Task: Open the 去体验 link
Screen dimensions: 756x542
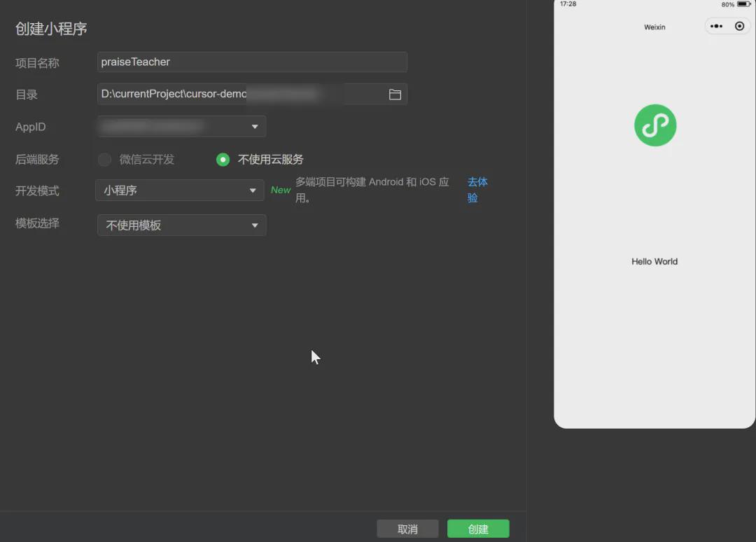Action: [x=477, y=190]
